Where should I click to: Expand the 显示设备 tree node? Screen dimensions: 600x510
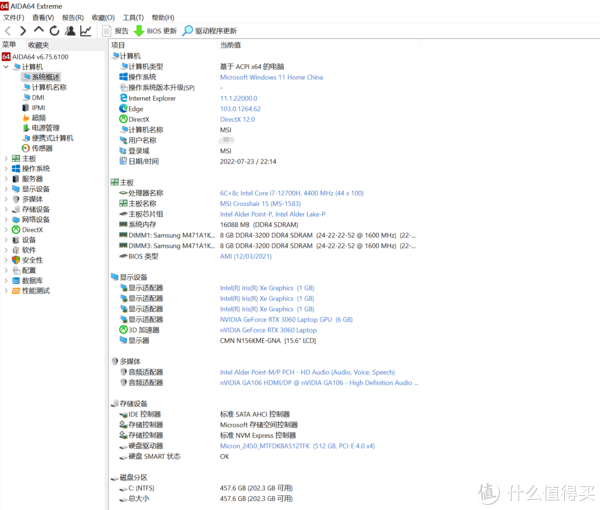pos(6,189)
